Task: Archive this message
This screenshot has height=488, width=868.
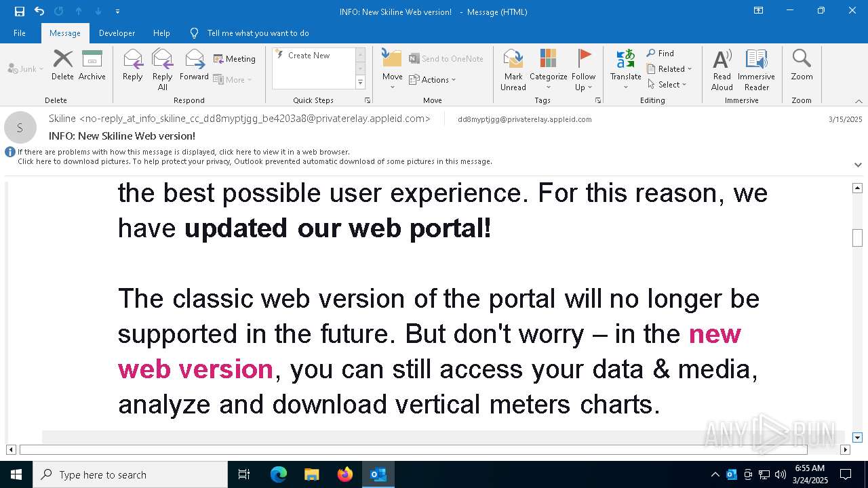Action: (x=92, y=65)
